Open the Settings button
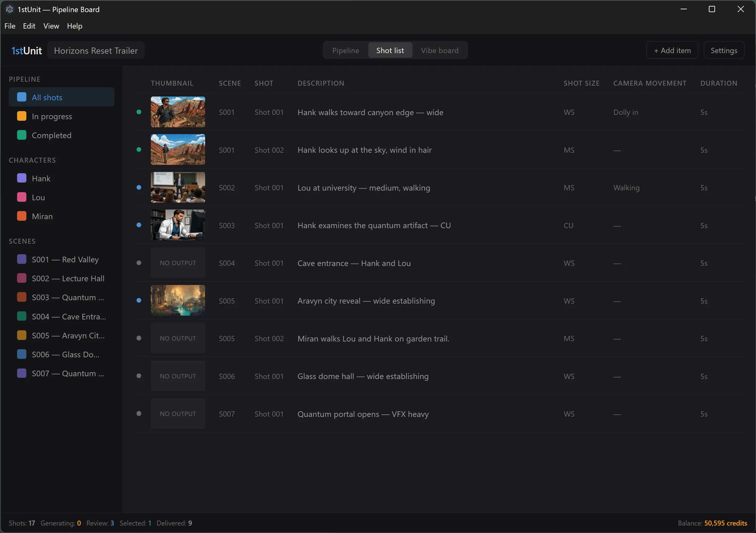The width and height of the screenshot is (756, 533). [x=724, y=50]
